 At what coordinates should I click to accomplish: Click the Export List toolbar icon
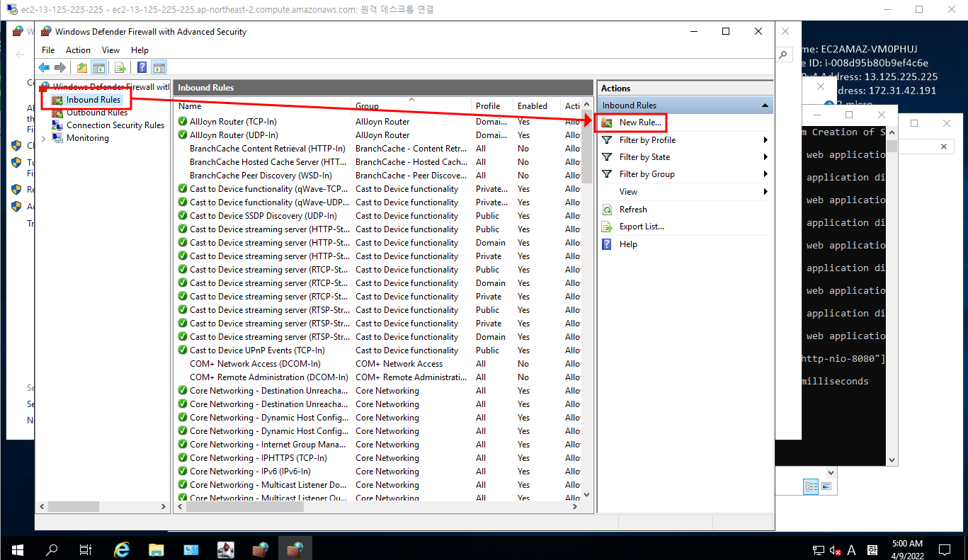click(x=120, y=68)
